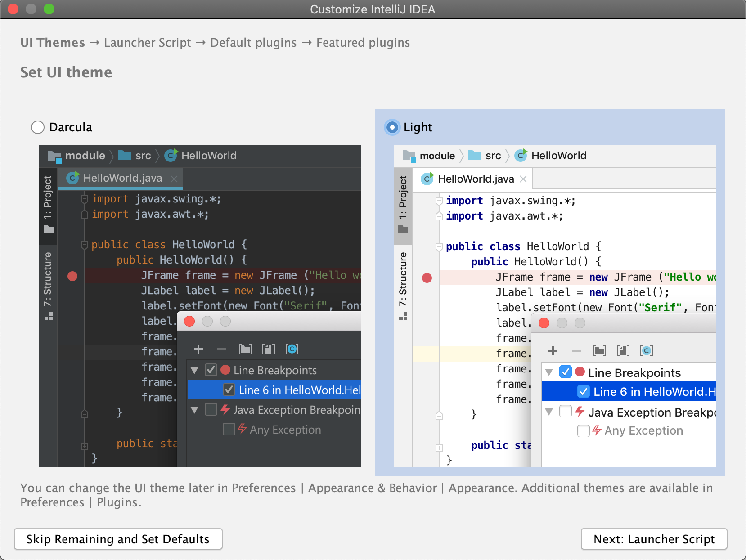Select the Darcula theme radio button
The width and height of the screenshot is (746, 560).
pyautogui.click(x=38, y=127)
